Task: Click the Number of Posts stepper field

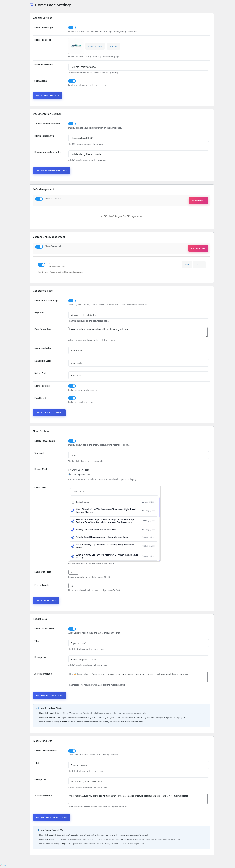Action: pos(73,572)
